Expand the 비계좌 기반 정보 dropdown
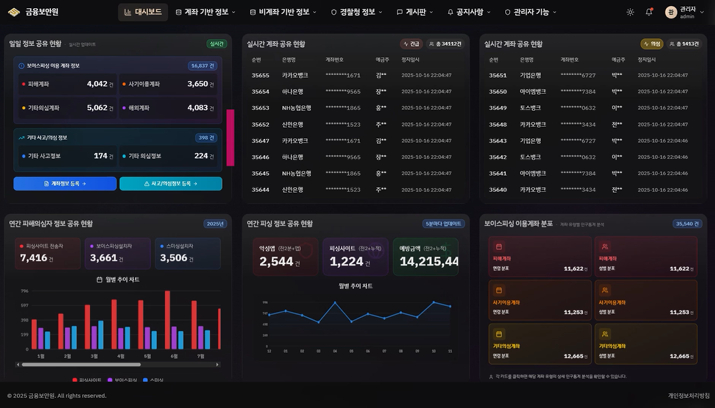Image resolution: width=715 pixels, height=408 pixels. point(283,12)
